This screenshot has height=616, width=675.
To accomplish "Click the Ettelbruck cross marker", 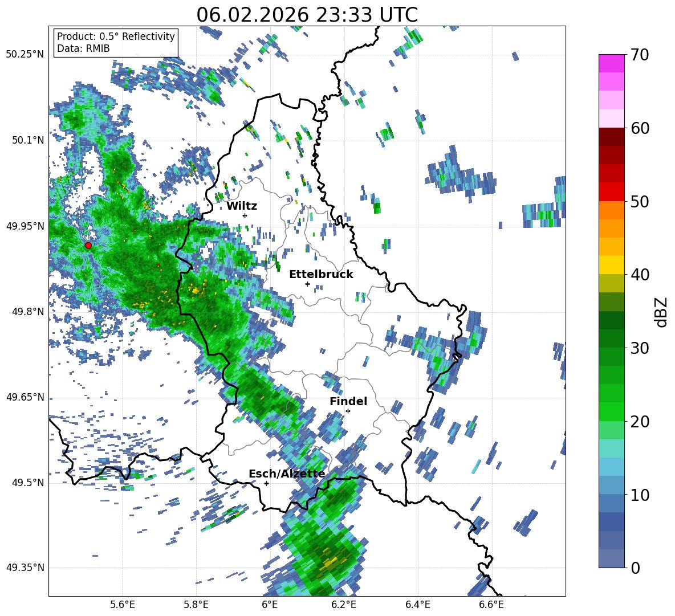I will point(307,284).
